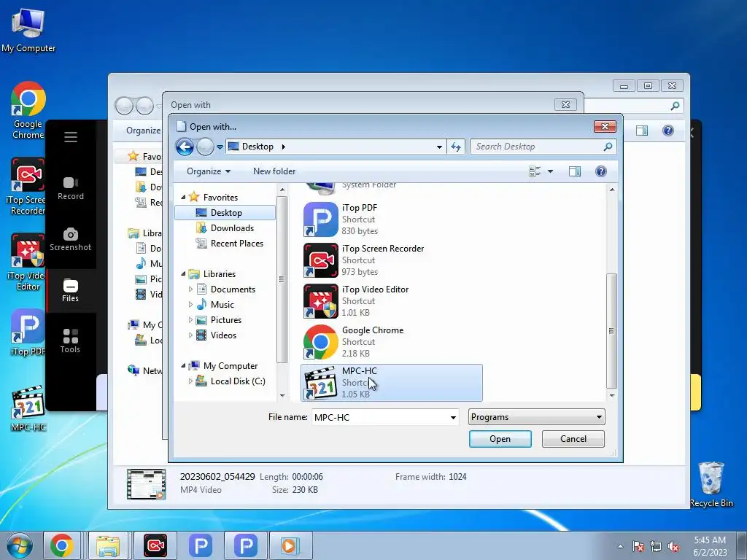Open the Organize menu dropdown
This screenshot has height=560, width=747.
tap(208, 171)
